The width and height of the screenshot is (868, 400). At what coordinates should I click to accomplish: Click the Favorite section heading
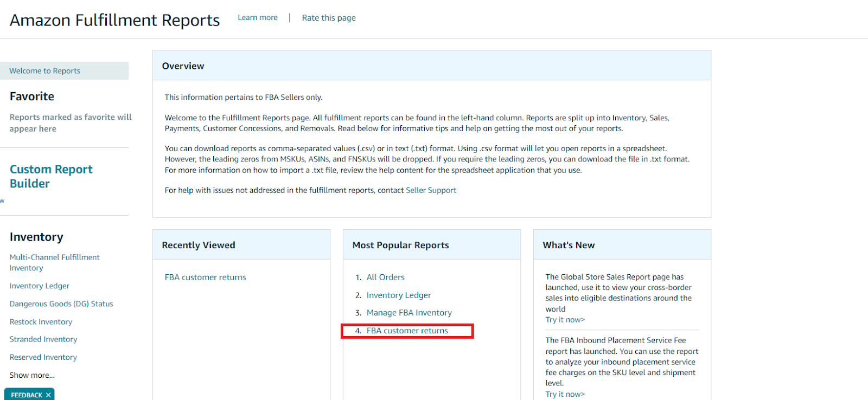point(32,96)
